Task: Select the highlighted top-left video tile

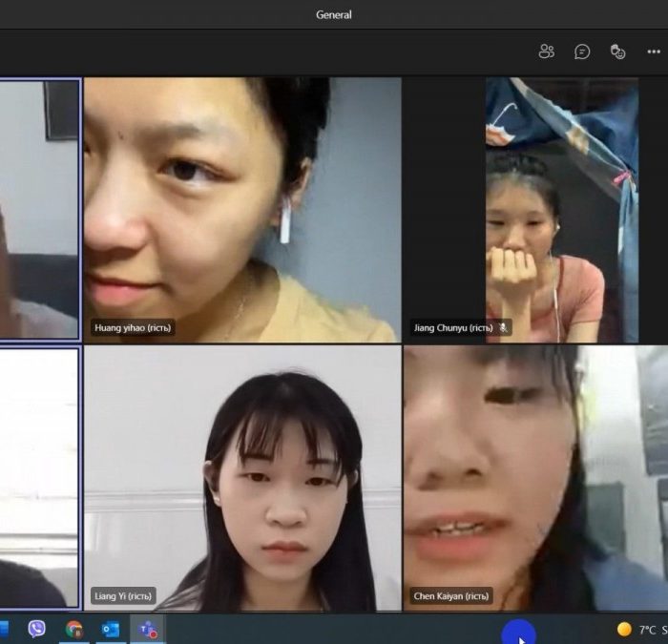Action: click(x=38, y=208)
